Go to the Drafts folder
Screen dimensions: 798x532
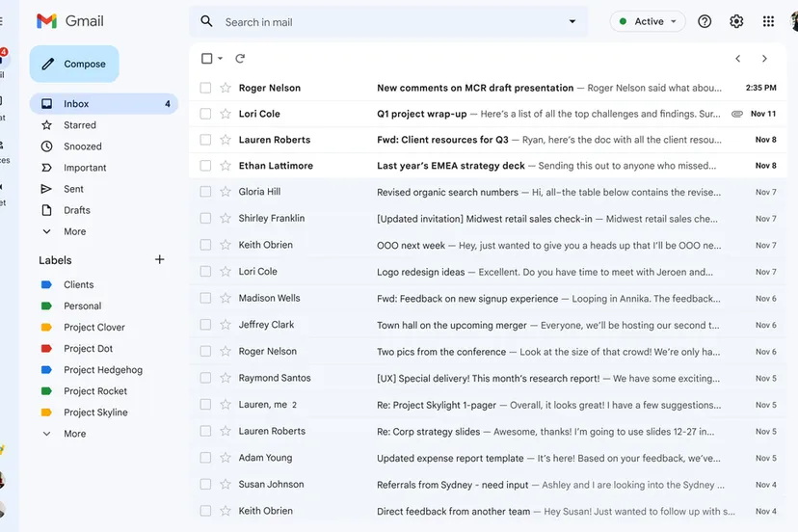click(77, 210)
